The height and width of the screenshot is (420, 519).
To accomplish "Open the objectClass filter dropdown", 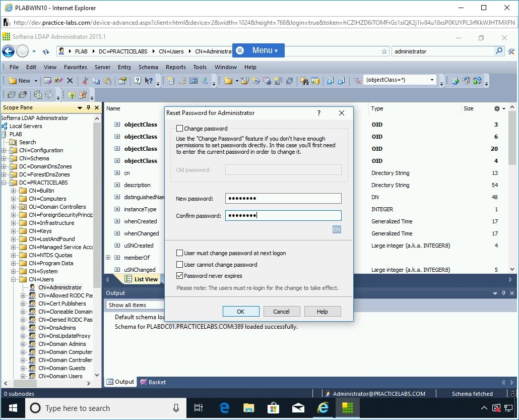I will click(432, 80).
